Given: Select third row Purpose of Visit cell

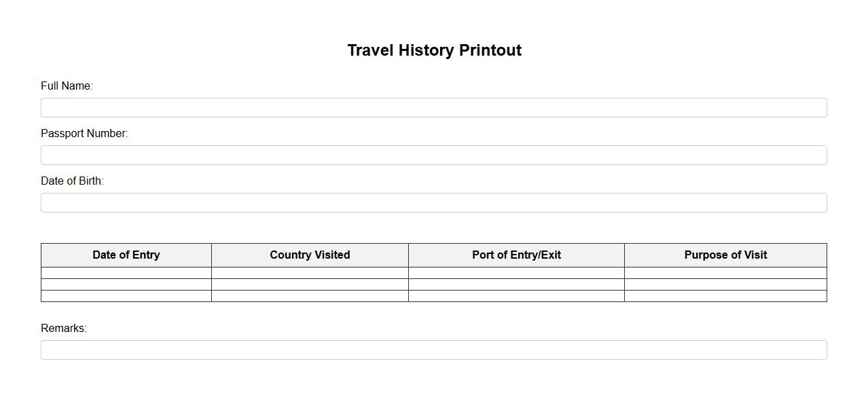Looking at the screenshot, I should (725, 296).
